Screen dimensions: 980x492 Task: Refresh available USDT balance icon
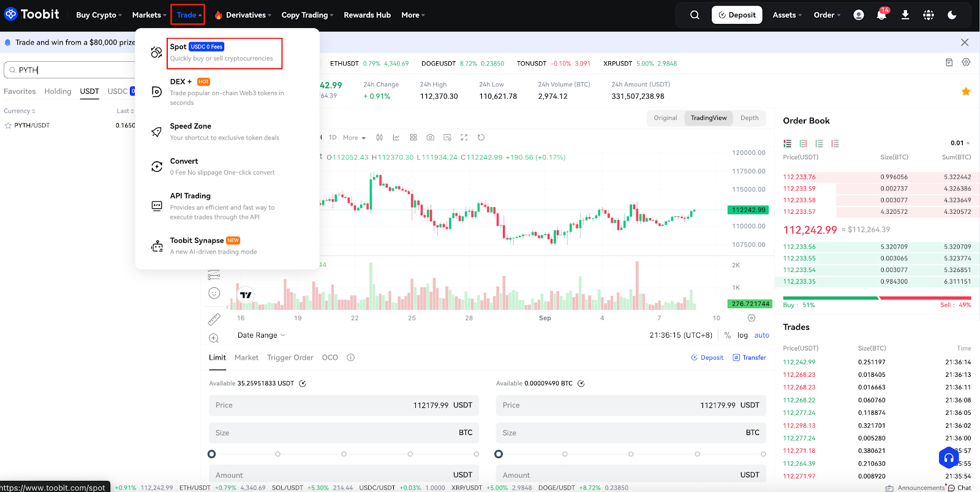[303, 384]
